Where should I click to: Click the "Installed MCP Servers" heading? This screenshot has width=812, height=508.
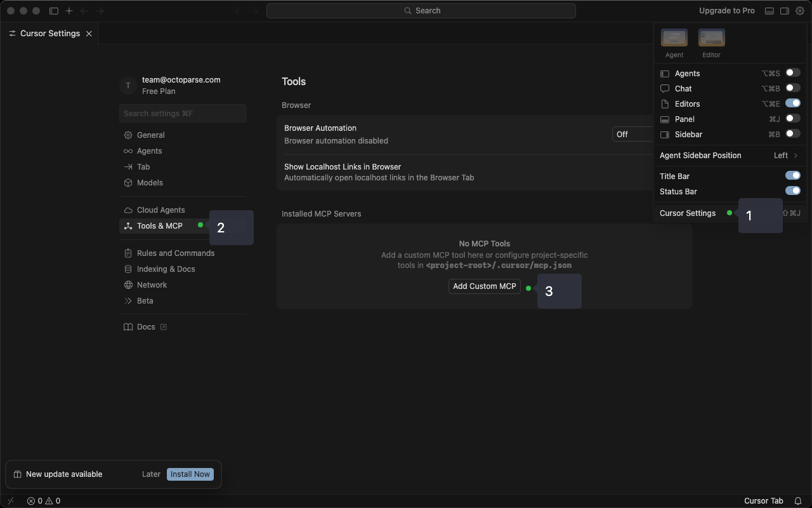tap(322, 214)
